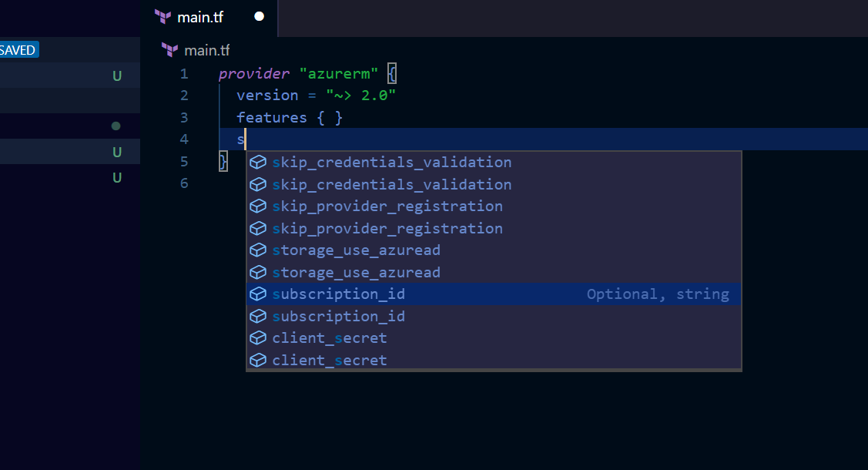Click the unsaved changes dot on main.tf tab
This screenshot has height=470, width=868.
pos(258,16)
